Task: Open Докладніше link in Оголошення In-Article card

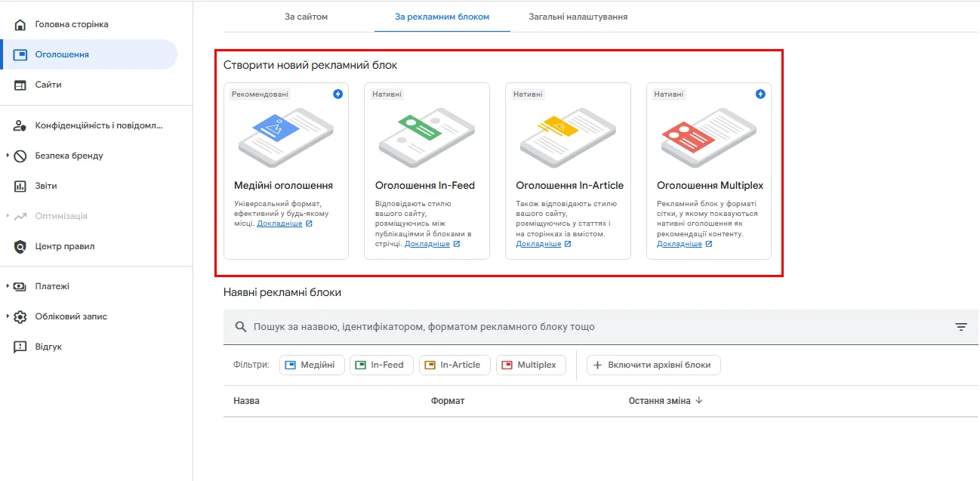Action: click(538, 245)
